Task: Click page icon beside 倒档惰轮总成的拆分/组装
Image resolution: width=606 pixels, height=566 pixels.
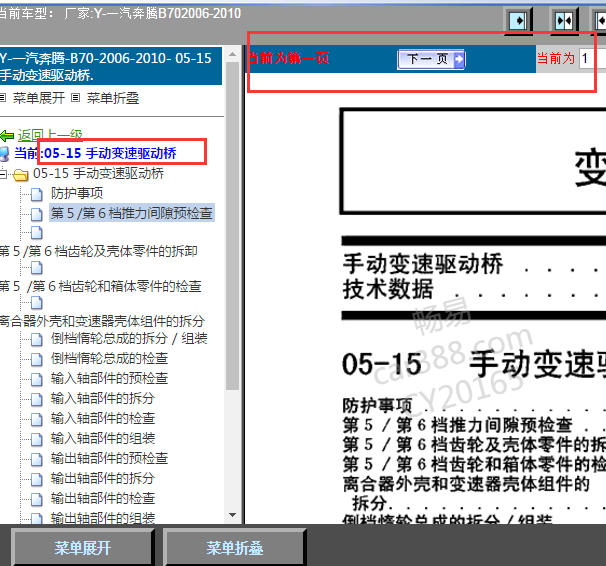Action: tap(37, 340)
